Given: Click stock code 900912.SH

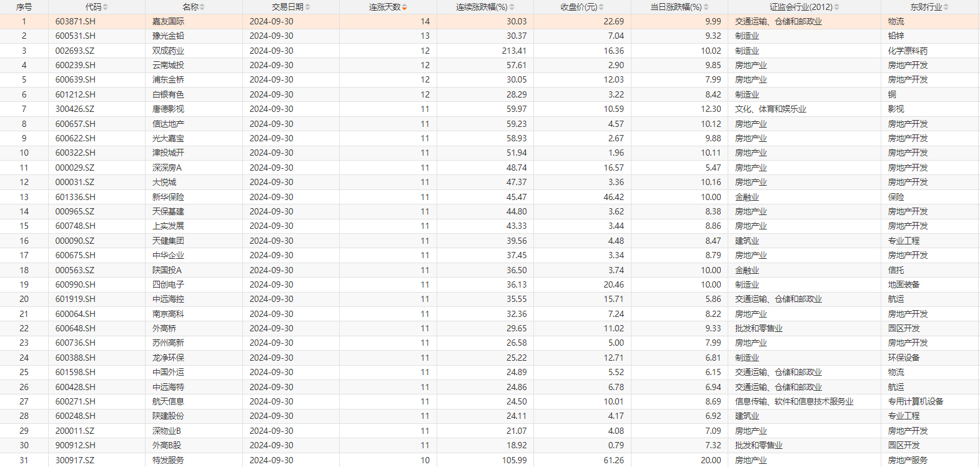Looking at the screenshot, I should [x=76, y=445].
